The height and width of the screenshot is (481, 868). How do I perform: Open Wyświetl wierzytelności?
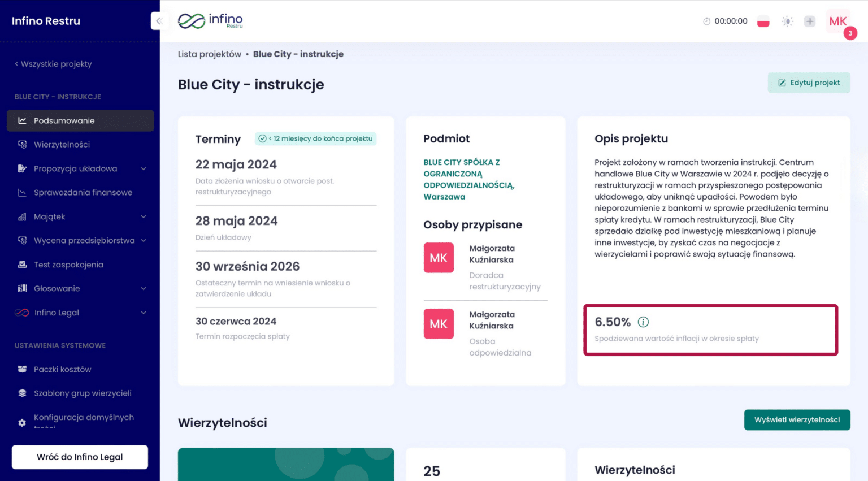797,420
